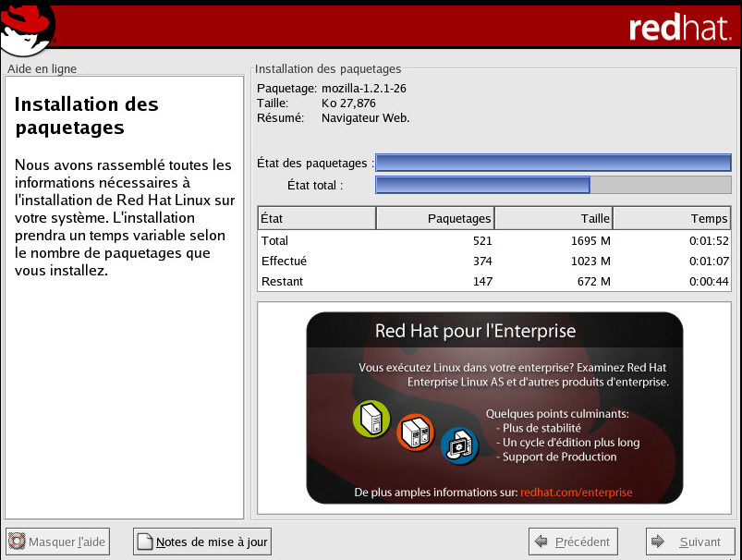Click the help paragraph starting Nous avons rassemblé

click(125, 218)
